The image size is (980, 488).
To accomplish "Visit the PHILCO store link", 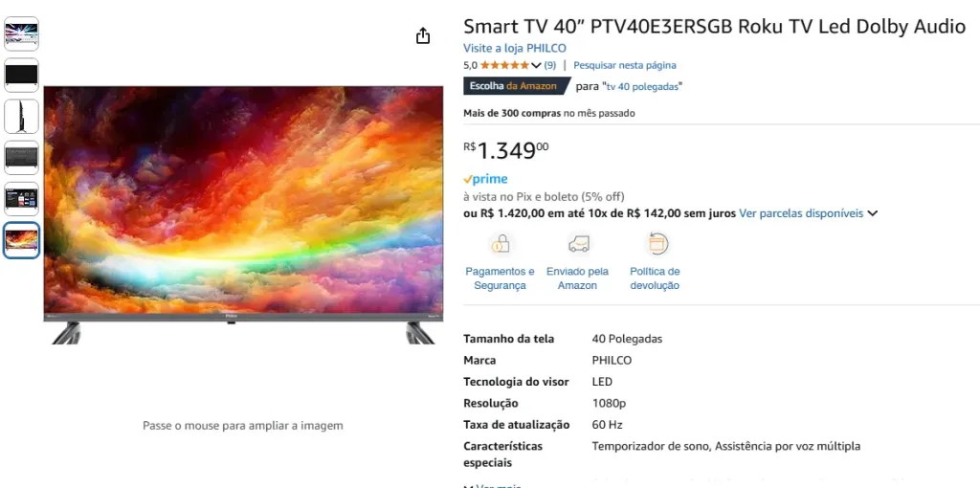I will tap(514, 48).
